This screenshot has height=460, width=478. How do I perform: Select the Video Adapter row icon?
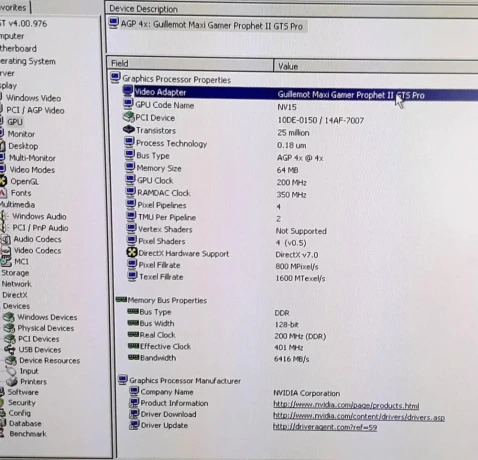(128, 91)
